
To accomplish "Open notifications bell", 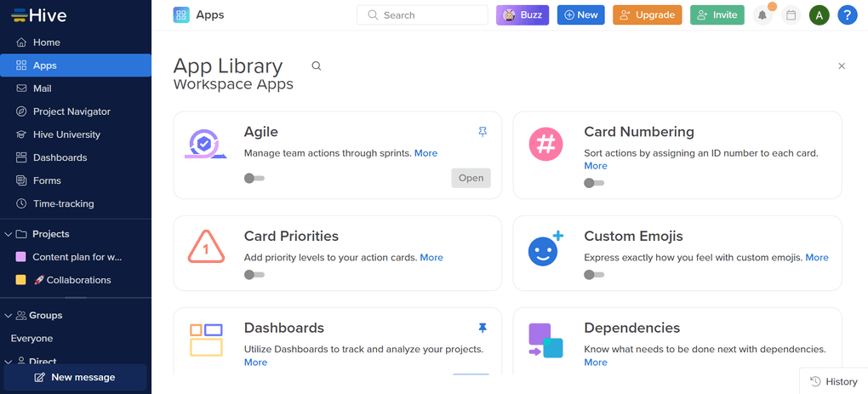I will 762,15.
